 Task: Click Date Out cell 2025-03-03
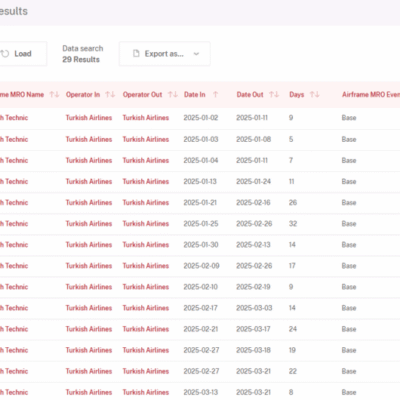(254, 308)
